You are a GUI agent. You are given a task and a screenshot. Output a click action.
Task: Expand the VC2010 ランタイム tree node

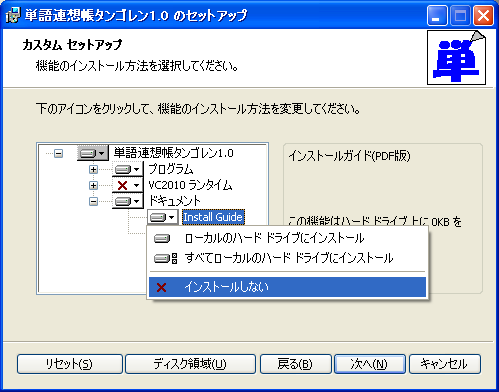pos(93,185)
